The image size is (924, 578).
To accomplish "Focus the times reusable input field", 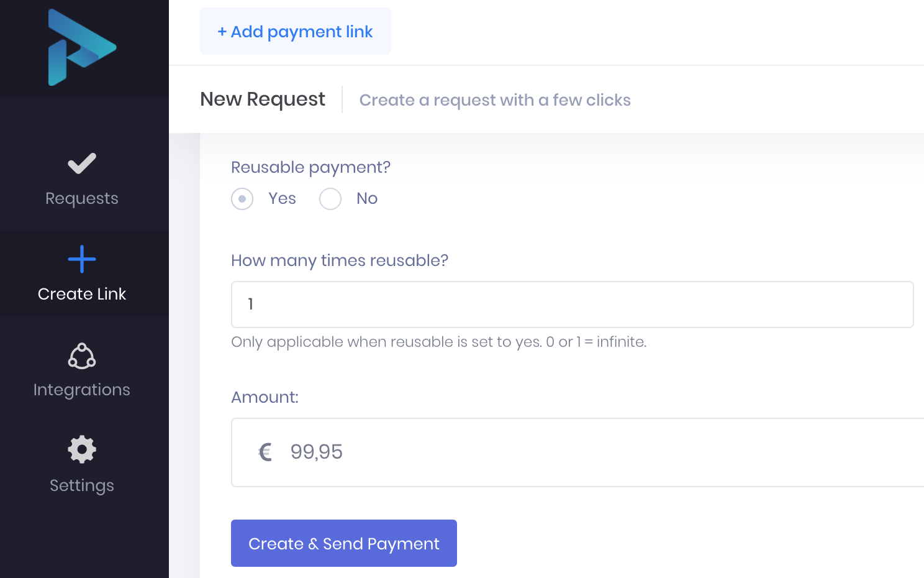I will point(571,305).
